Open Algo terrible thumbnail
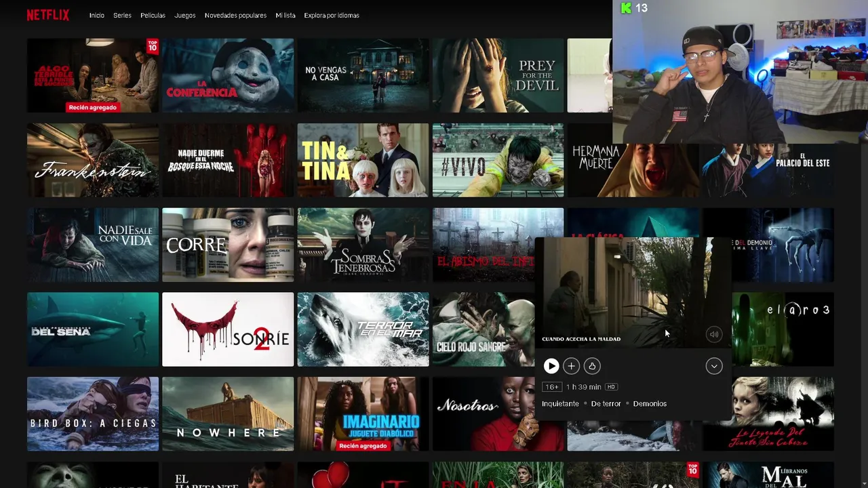868x488 pixels. 93,75
